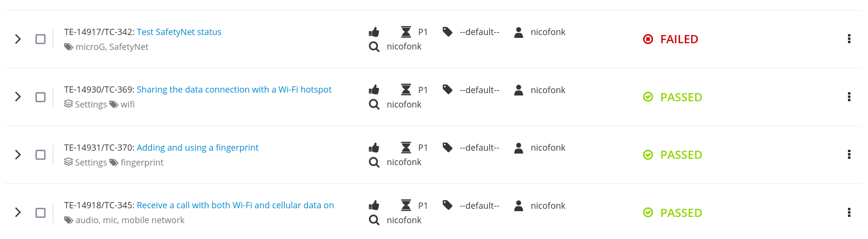868x239 pixels.
Task: Click --default-- tag icon on fingerprint row
Action: tap(447, 147)
